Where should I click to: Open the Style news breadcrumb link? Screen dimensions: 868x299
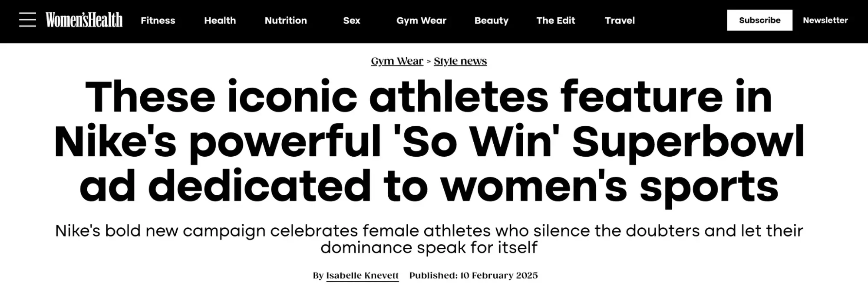click(460, 61)
